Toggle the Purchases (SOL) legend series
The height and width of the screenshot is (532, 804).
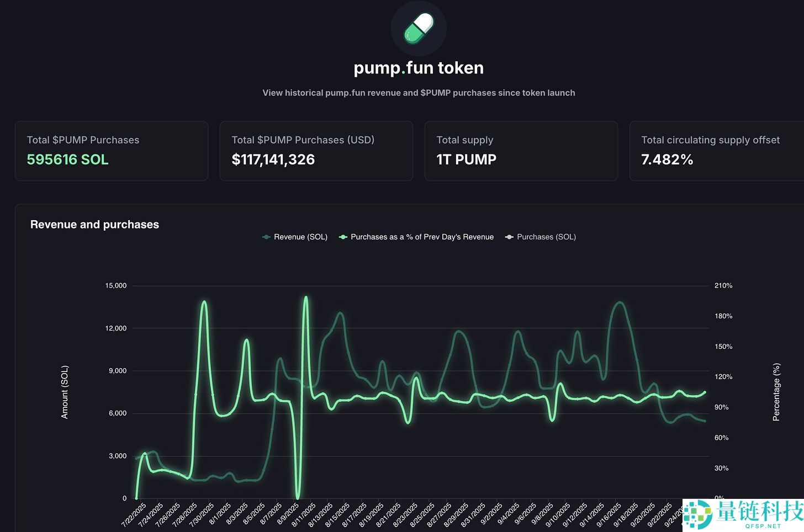pyautogui.click(x=541, y=237)
